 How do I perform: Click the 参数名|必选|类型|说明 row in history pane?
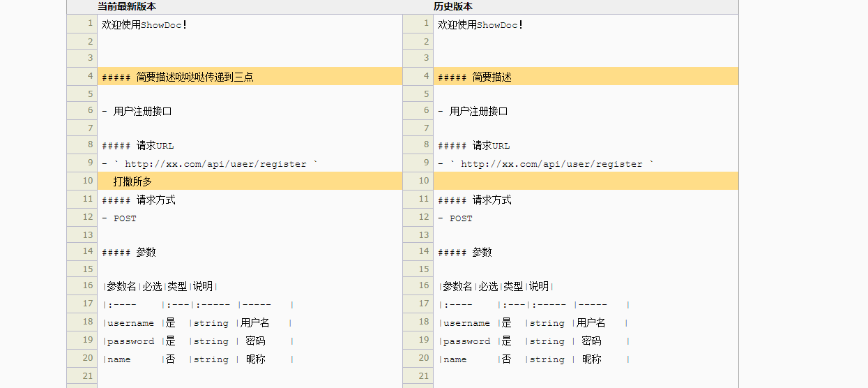point(496,286)
